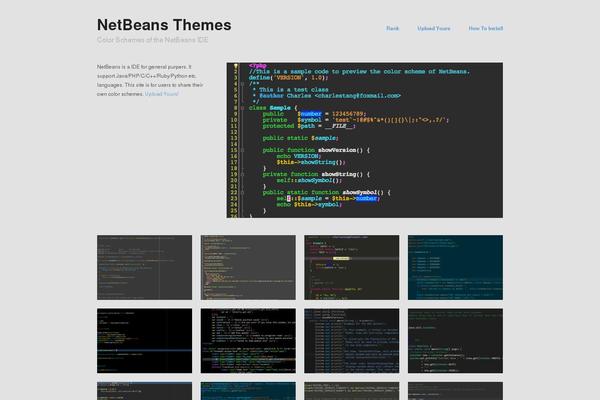Open the last thumbnail in the middle row
The image size is (600, 400).
click(x=455, y=341)
